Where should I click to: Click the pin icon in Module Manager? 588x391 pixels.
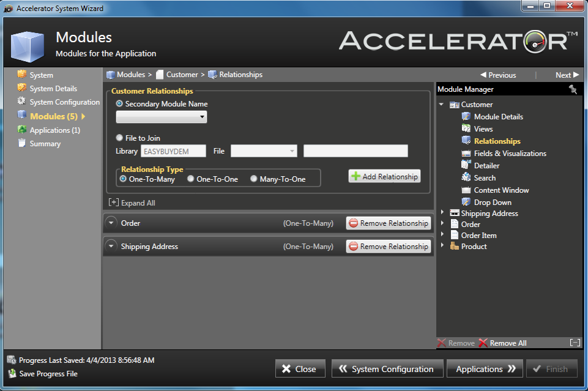click(x=573, y=89)
